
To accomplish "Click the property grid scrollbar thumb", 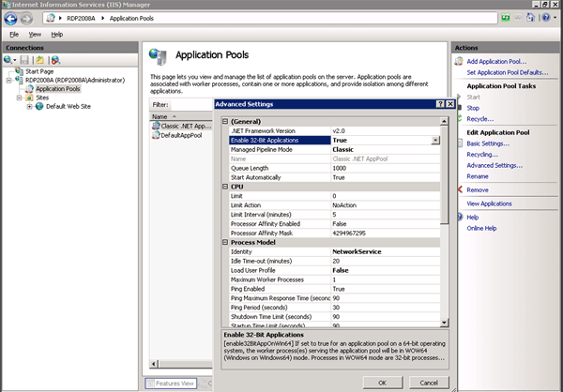I will click(x=444, y=174).
